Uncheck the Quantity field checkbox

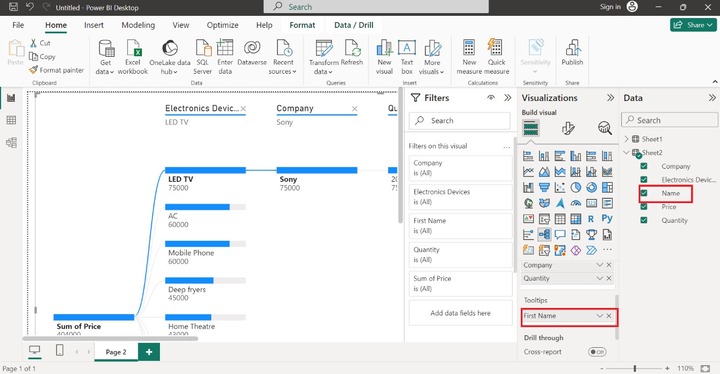[644, 220]
